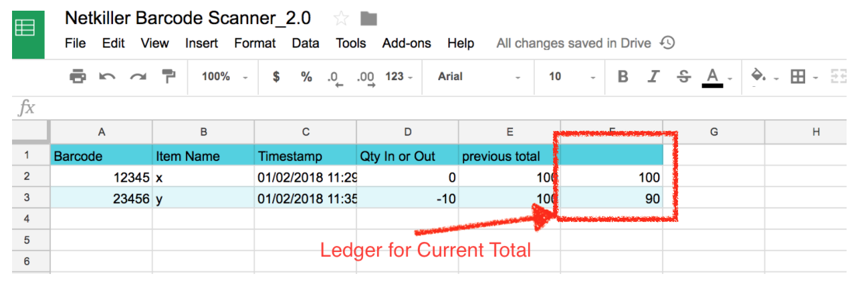Select cell containing 23456
The width and height of the screenshot is (868, 286).
(x=101, y=198)
